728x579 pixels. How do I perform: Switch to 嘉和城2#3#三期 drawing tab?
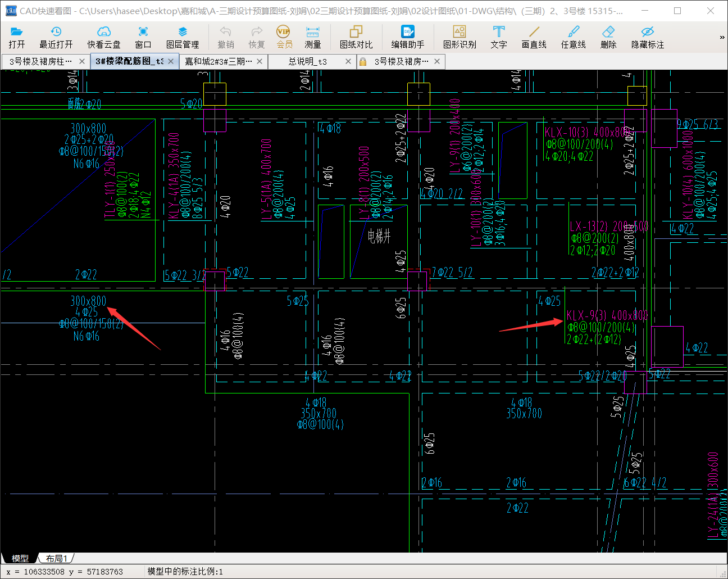pos(219,61)
